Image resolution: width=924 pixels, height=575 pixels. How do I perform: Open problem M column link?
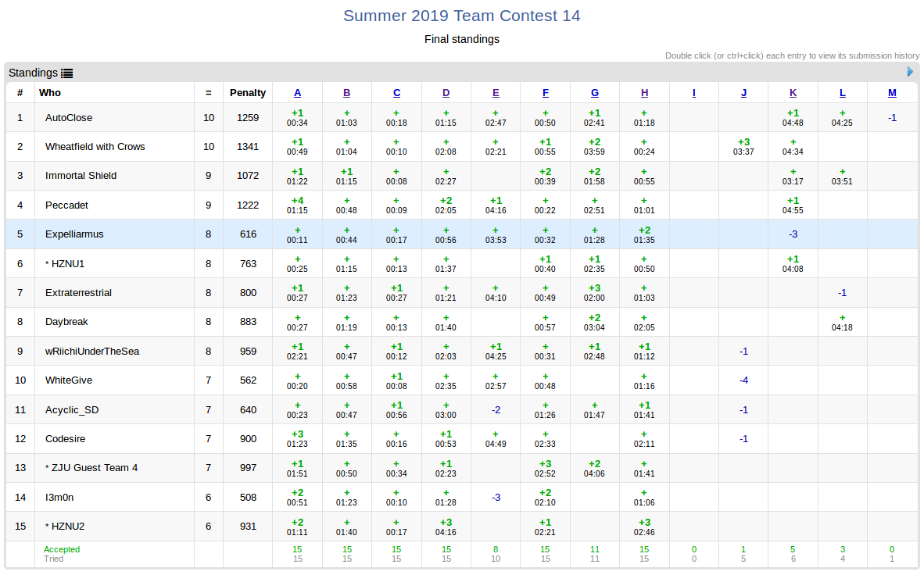point(892,93)
